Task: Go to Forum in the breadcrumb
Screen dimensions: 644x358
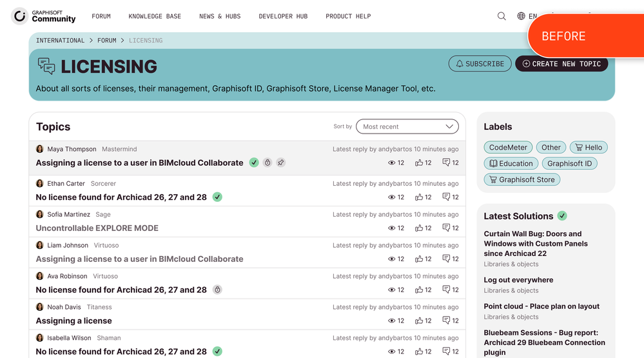Action: tap(107, 40)
